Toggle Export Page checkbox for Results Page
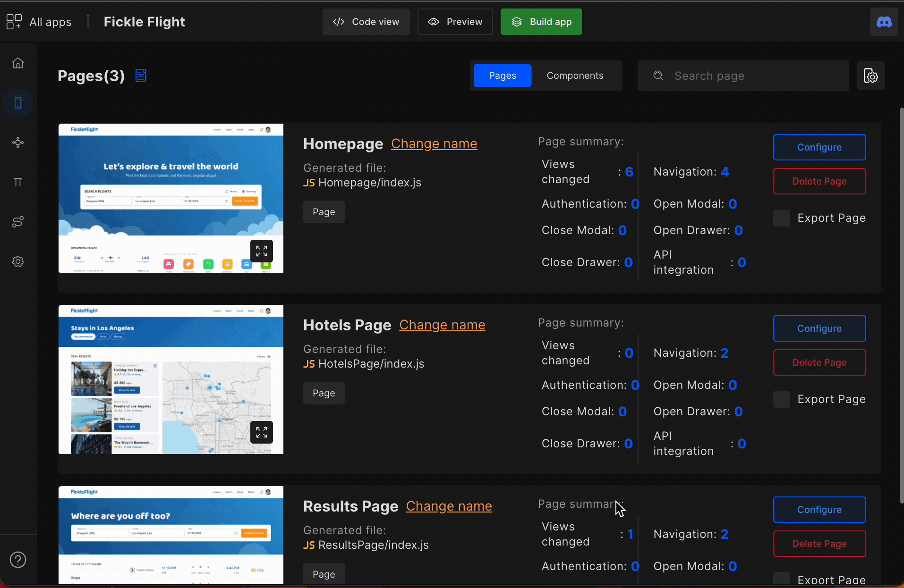 pos(782,579)
